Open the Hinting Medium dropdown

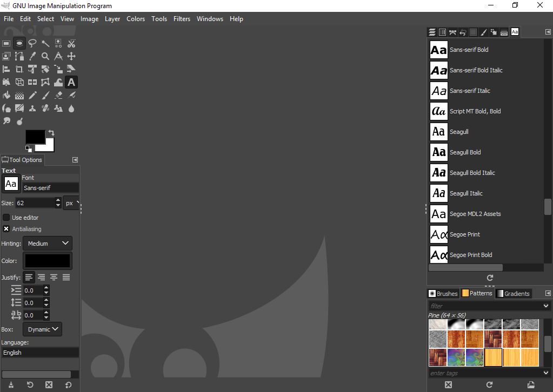48,244
